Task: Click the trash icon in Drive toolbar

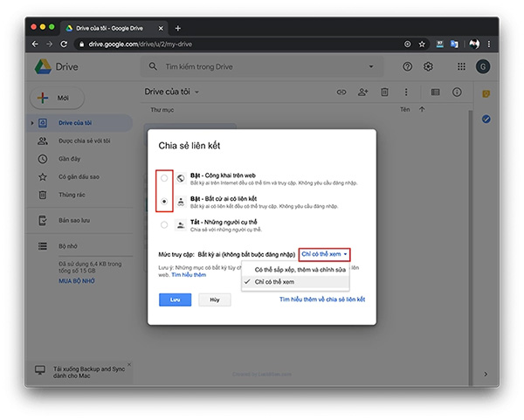Action: tap(384, 92)
